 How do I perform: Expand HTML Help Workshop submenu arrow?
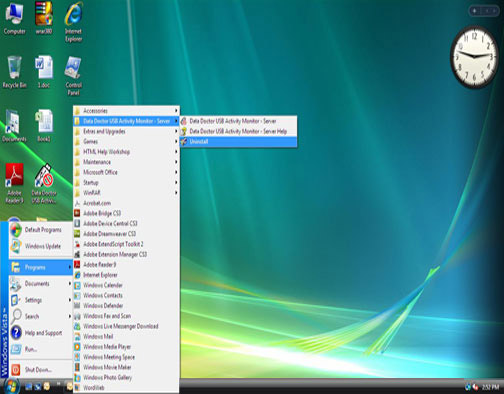[176, 152]
